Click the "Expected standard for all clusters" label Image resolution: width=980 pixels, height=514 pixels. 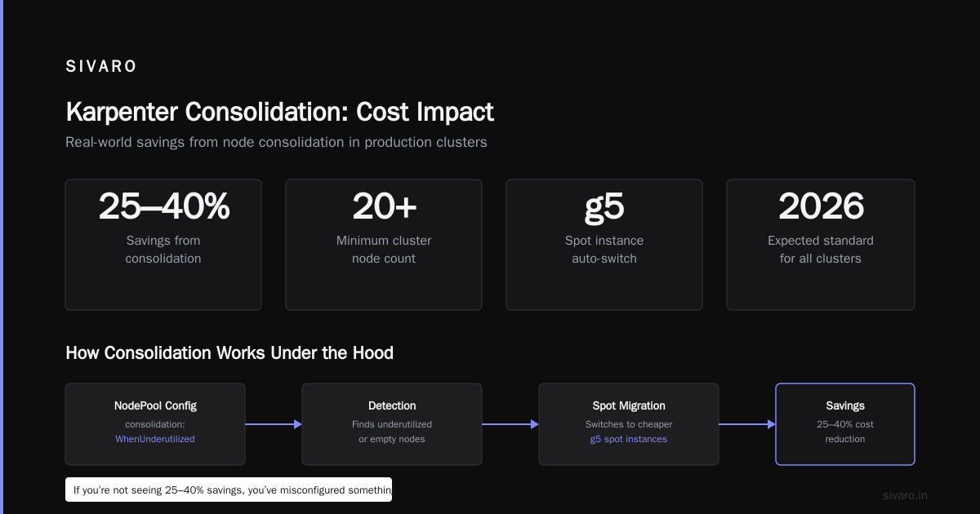821,250
